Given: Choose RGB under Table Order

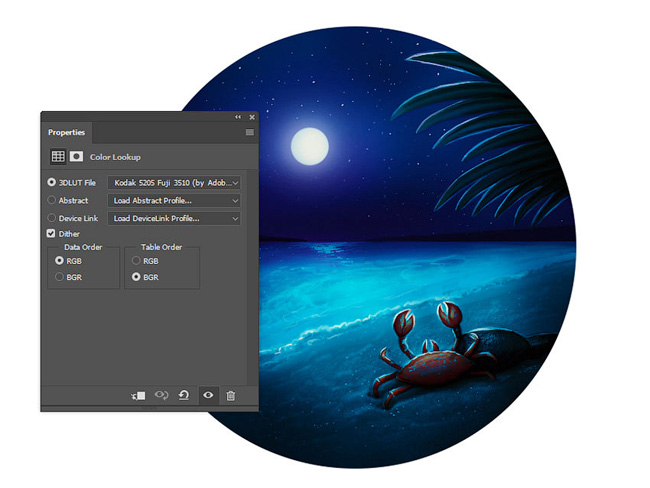Looking at the screenshot, I should 136,260.
